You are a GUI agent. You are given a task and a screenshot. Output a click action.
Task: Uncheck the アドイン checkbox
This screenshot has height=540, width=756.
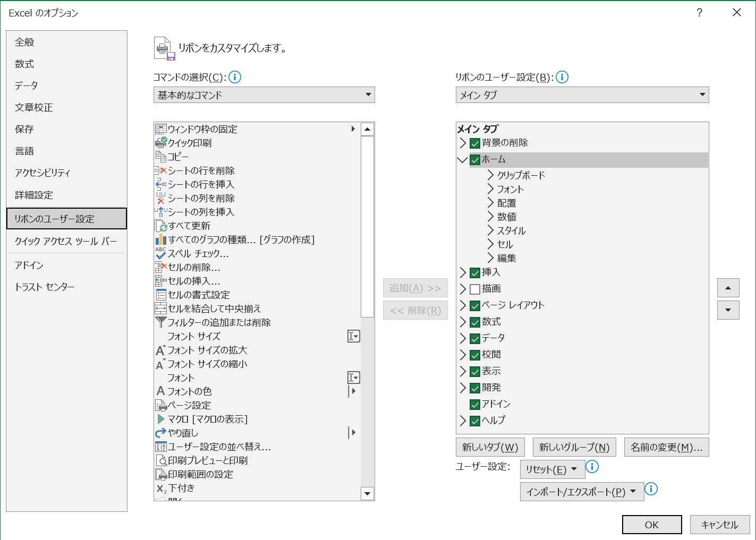pos(474,404)
